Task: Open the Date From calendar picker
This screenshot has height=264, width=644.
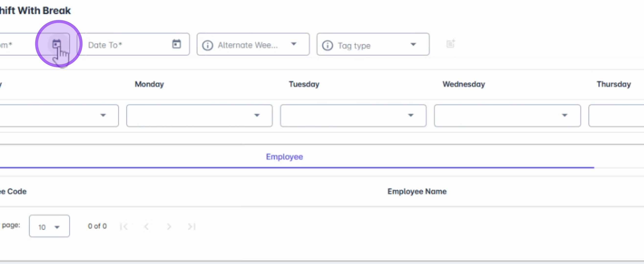Action: 57,44
